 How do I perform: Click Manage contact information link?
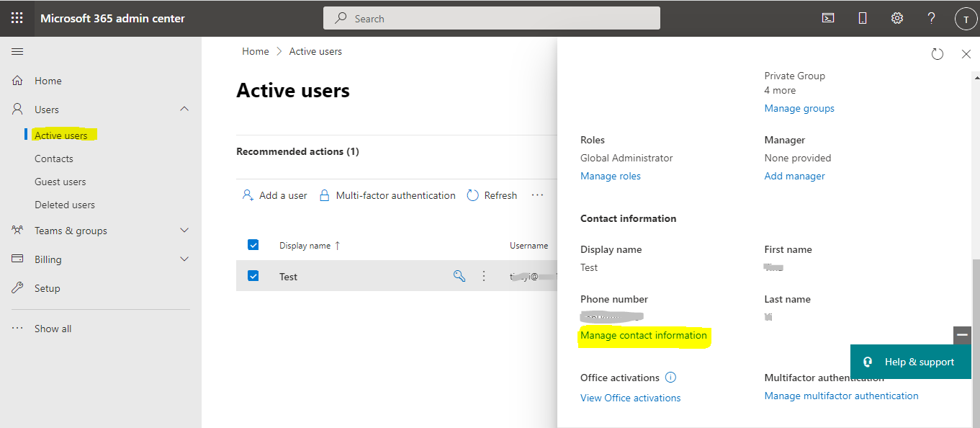(x=643, y=335)
